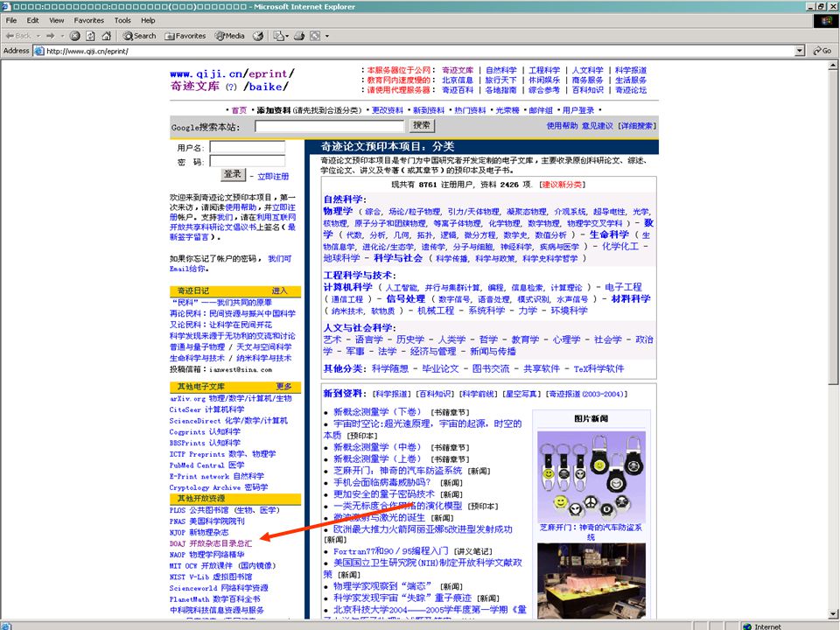Click the Windows flag throbber logo
Image resolution: width=840 pixels, height=630 pixels.
click(x=826, y=21)
